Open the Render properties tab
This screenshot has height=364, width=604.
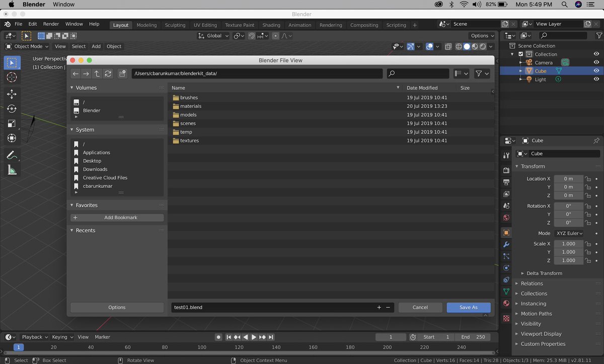click(x=506, y=170)
